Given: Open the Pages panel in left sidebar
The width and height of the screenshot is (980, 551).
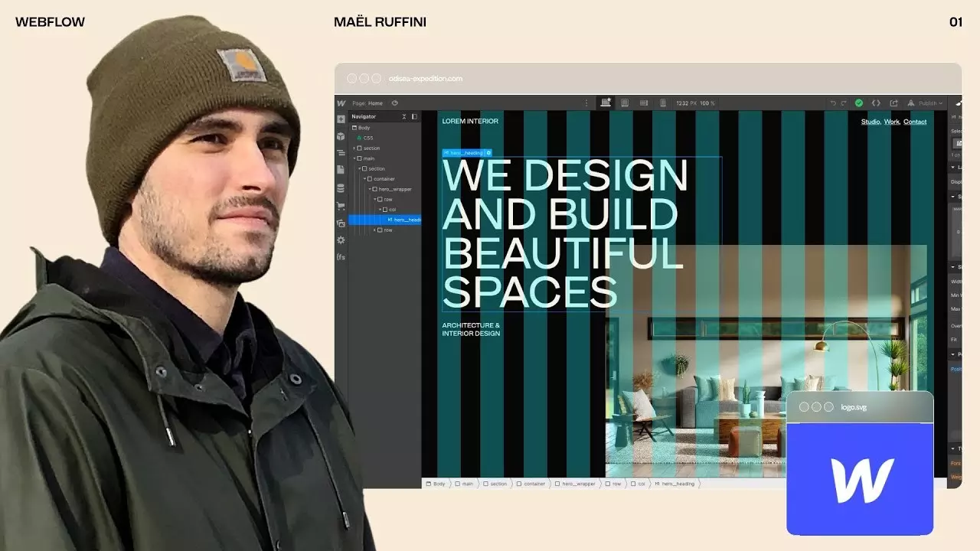Looking at the screenshot, I should click(x=341, y=169).
